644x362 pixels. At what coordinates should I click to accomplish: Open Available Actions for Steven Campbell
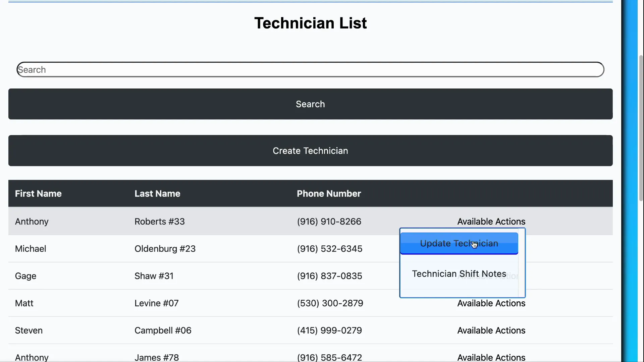pos(491,330)
